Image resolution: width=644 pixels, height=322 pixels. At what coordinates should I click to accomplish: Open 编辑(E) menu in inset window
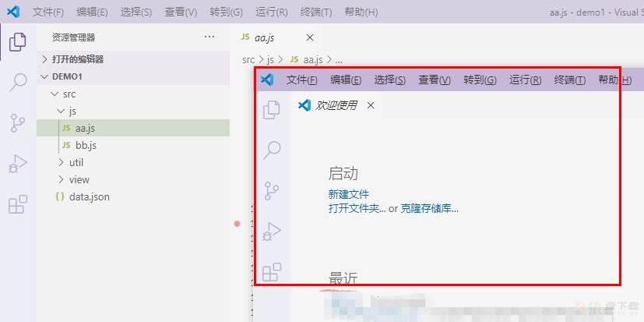[346, 80]
